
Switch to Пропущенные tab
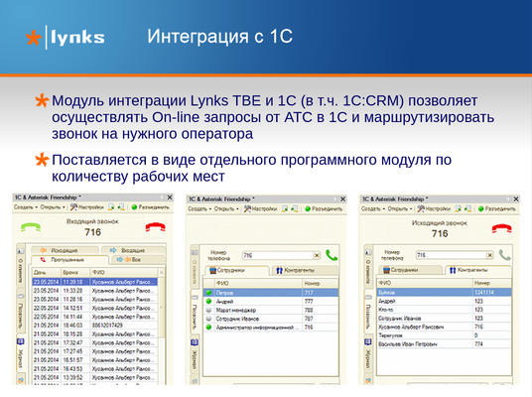coord(69,260)
